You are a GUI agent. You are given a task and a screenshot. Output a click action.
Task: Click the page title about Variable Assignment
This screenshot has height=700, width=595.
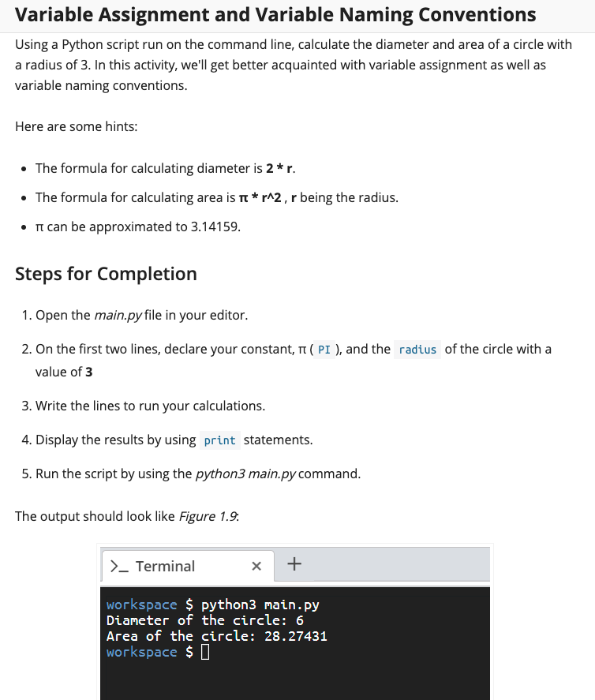click(277, 14)
